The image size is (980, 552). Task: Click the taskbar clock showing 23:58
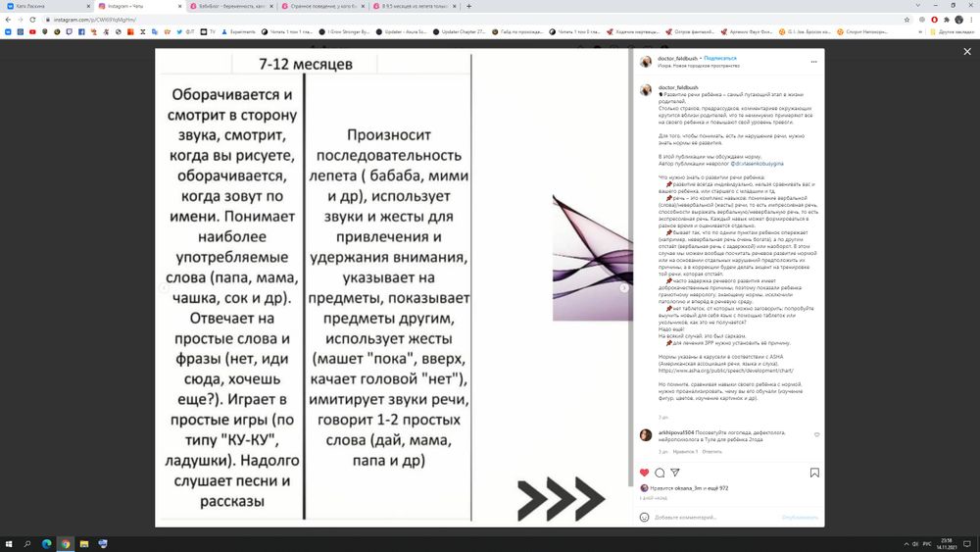coord(947,544)
